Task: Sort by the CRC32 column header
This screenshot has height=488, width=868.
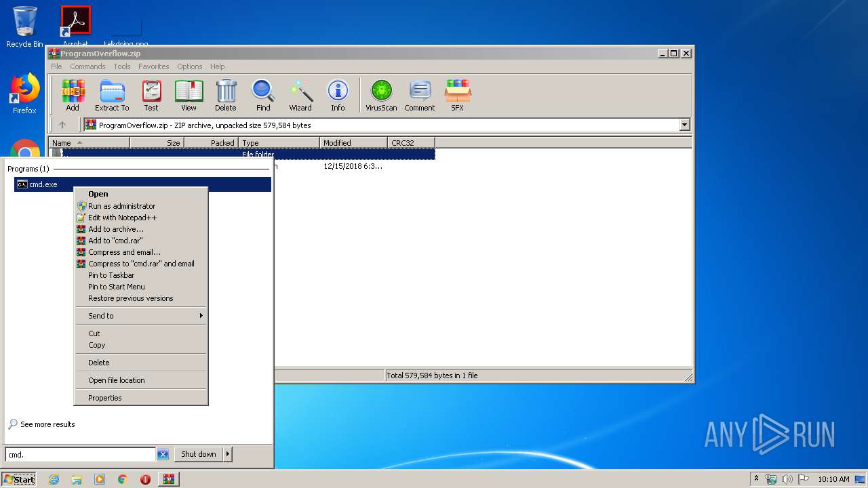Action: tap(411, 143)
